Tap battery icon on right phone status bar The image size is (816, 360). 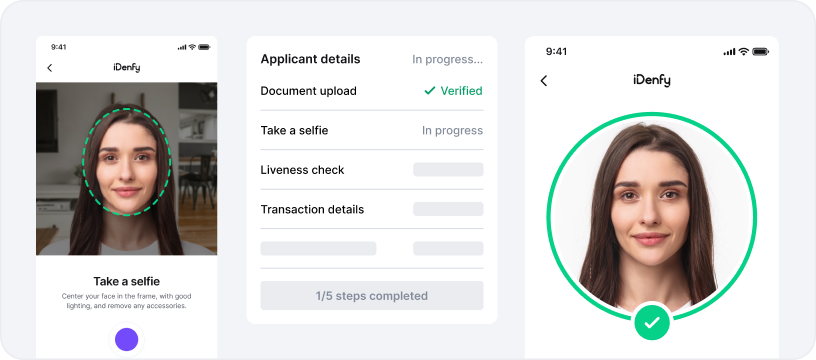pos(760,52)
